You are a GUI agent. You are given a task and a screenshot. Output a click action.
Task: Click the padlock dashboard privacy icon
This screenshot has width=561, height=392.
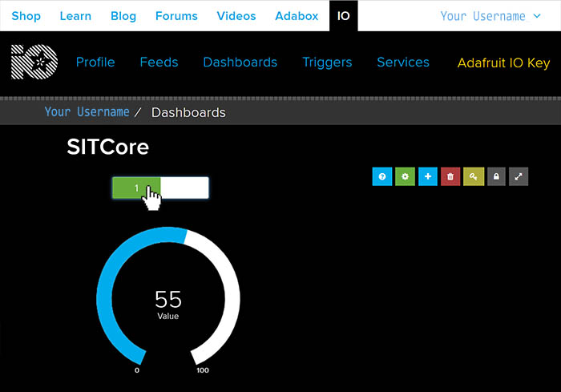click(496, 176)
